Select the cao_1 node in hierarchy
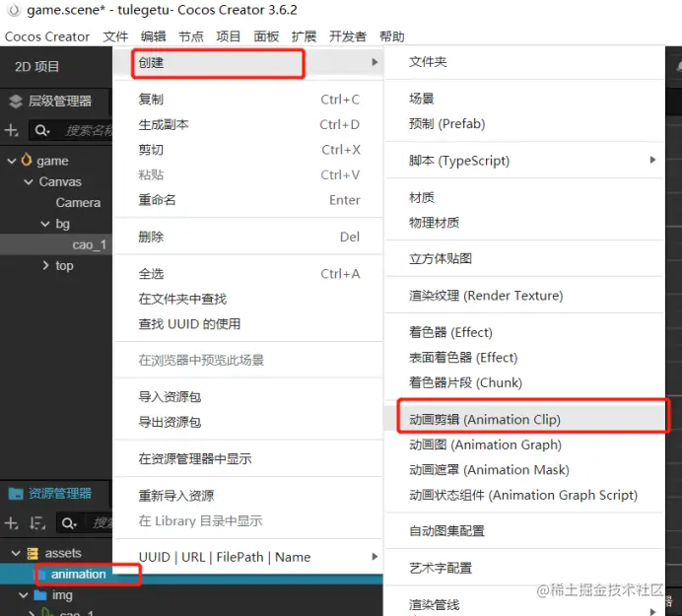 [x=89, y=244]
